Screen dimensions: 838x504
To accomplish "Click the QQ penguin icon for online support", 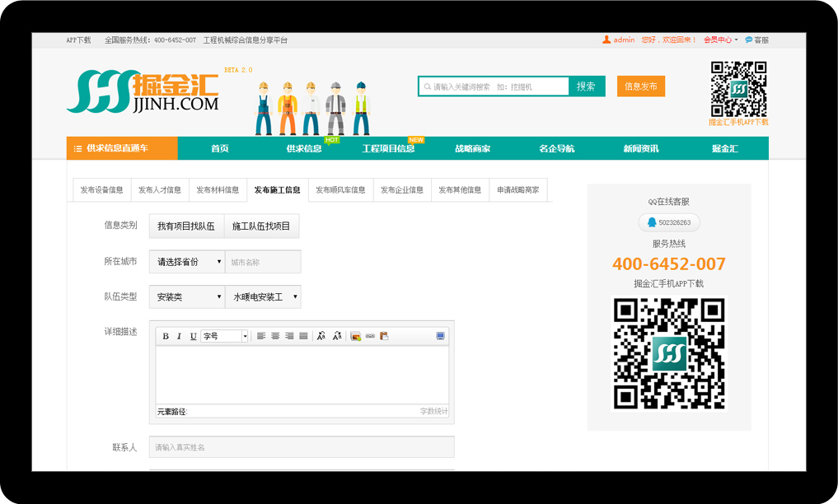I will tap(651, 222).
